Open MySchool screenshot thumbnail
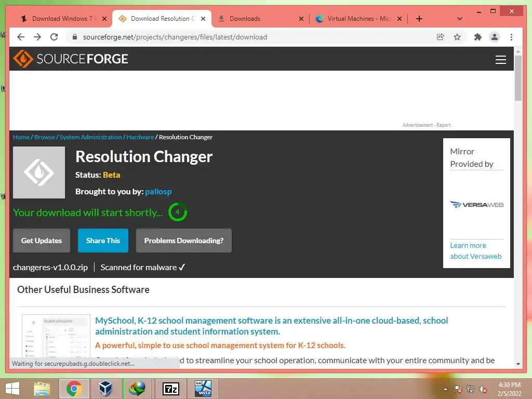Image resolution: width=532 pixels, height=399 pixels. tap(56, 336)
